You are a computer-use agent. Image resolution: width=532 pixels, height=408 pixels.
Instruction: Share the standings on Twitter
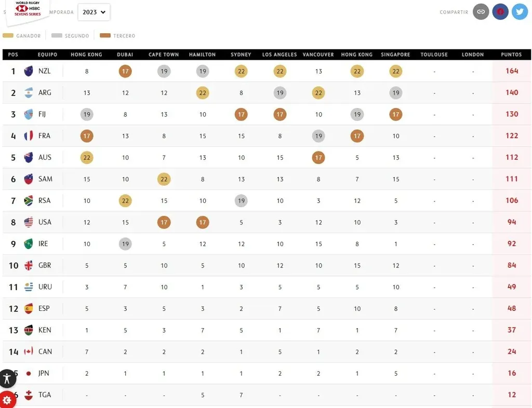(520, 11)
